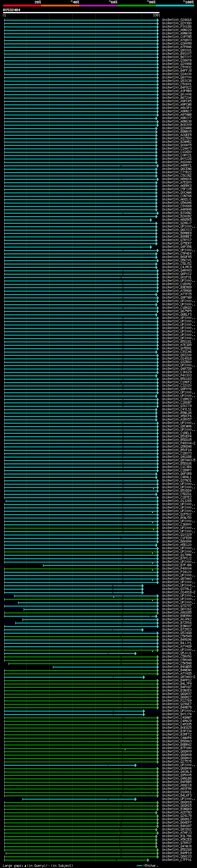This screenshot has width=197, height=868.
Task: Click hit label UniRef100_A3FMB9
Action: (177, 91)
